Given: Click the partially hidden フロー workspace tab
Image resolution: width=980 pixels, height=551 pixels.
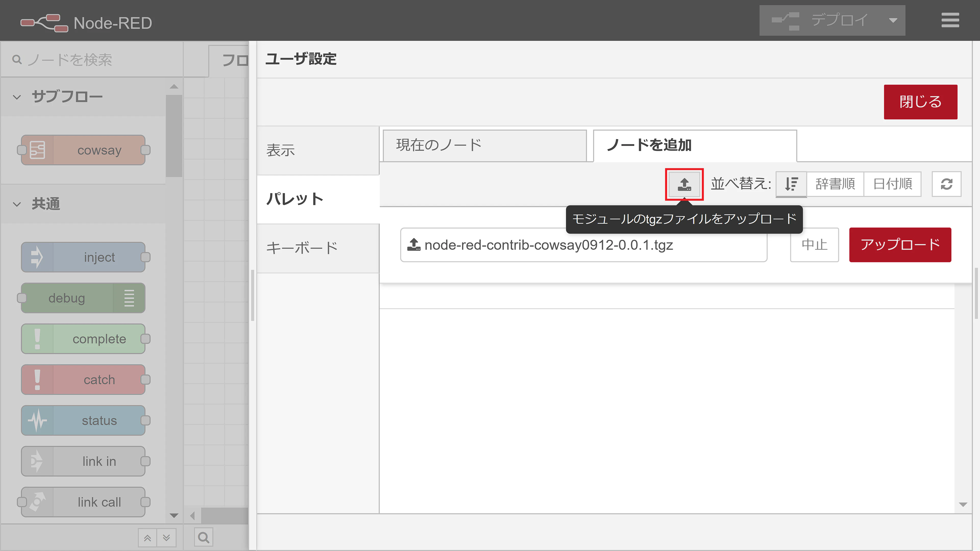Looking at the screenshot, I should [x=229, y=61].
